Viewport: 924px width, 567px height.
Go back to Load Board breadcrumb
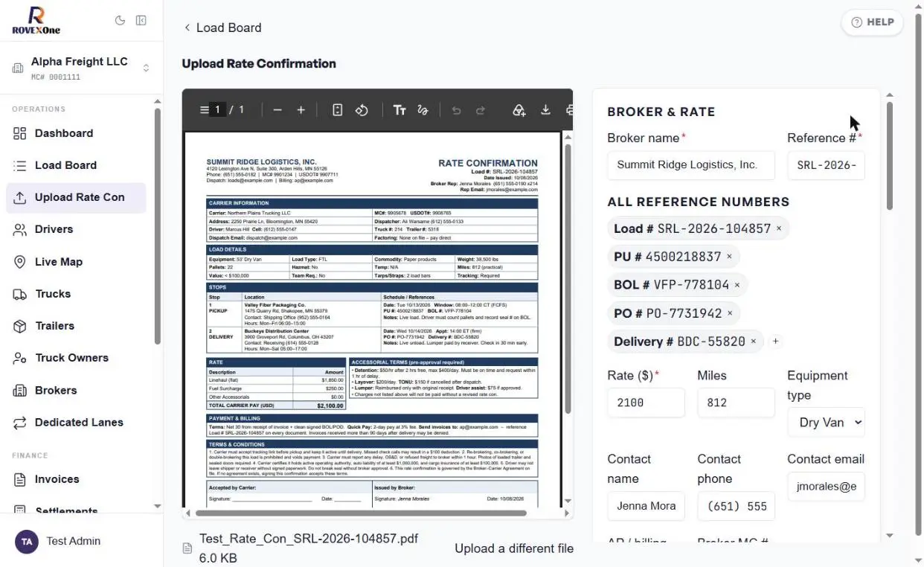[222, 28]
